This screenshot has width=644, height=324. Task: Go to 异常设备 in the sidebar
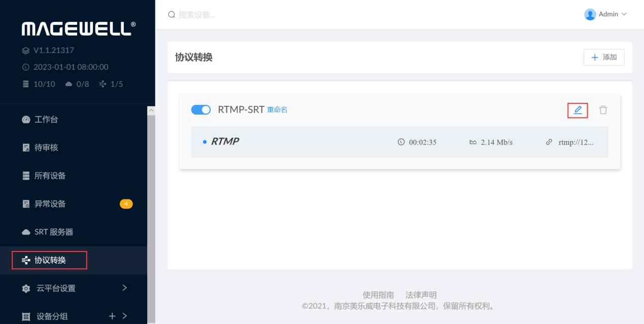click(x=50, y=204)
